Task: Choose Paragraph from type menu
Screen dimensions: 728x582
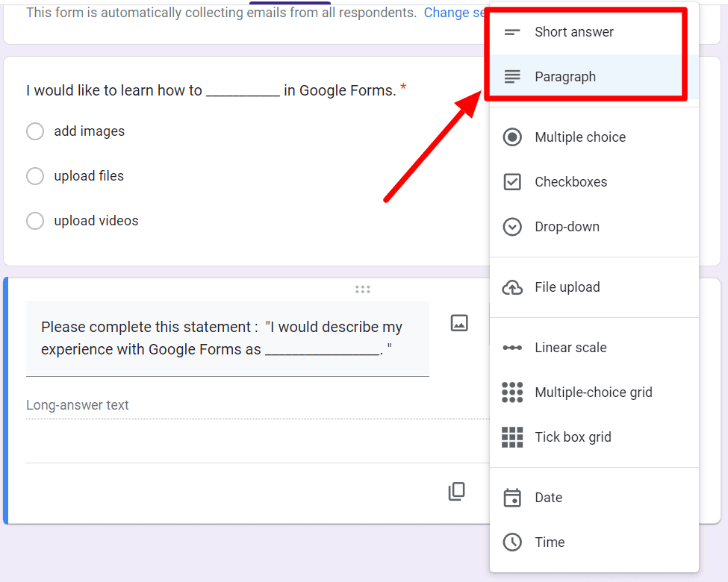Action: point(594,77)
